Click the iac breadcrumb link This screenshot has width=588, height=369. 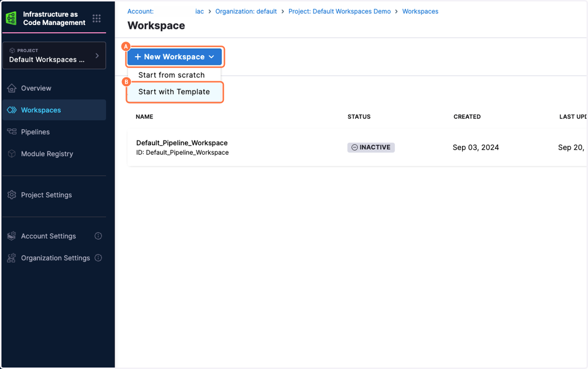pyautogui.click(x=199, y=11)
